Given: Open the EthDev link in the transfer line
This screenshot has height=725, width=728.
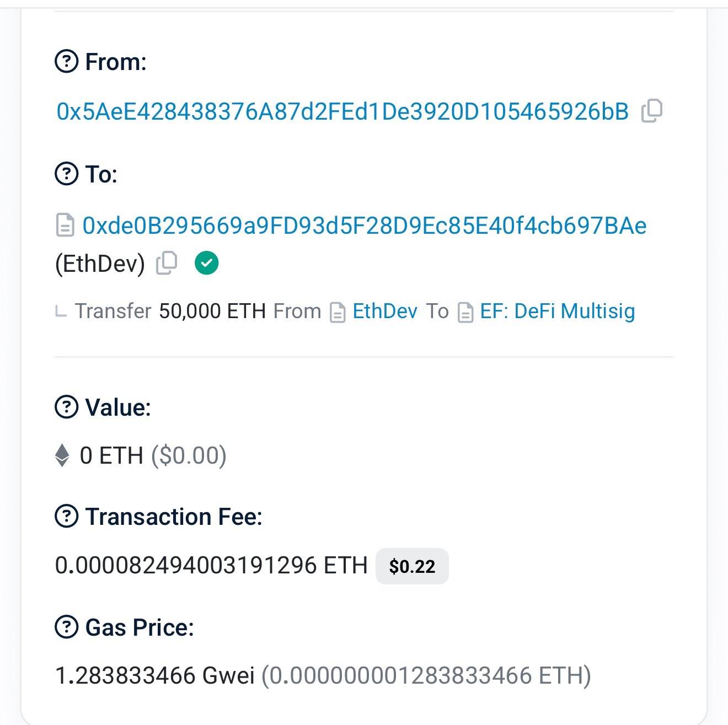Looking at the screenshot, I should coord(384,312).
